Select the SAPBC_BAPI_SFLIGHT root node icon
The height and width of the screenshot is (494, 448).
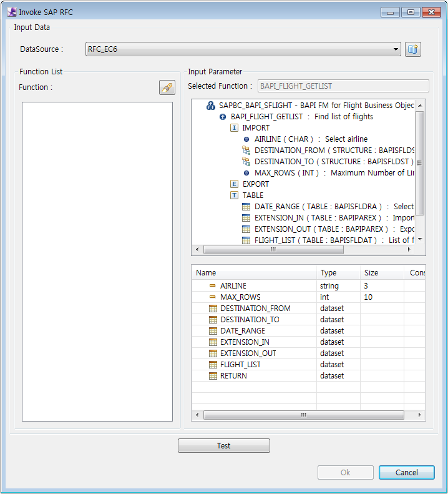coord(211,106)
